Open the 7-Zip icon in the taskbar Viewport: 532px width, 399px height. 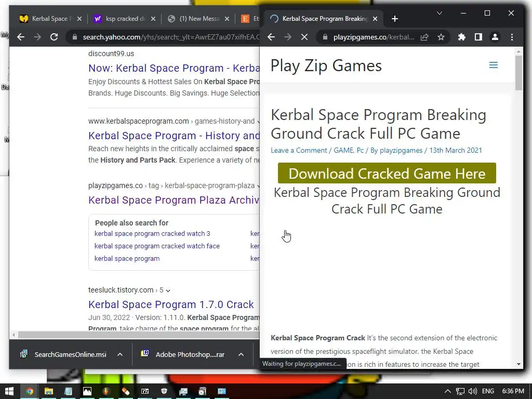click(145, 391)
